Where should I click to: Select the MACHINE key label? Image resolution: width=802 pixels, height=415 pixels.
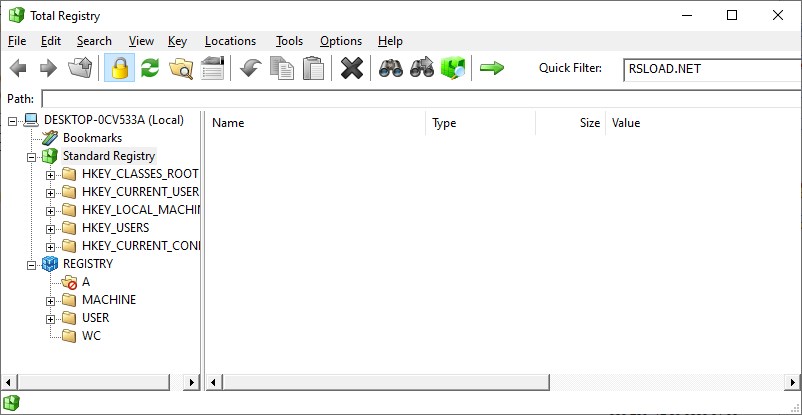click(x=109, y=299)
